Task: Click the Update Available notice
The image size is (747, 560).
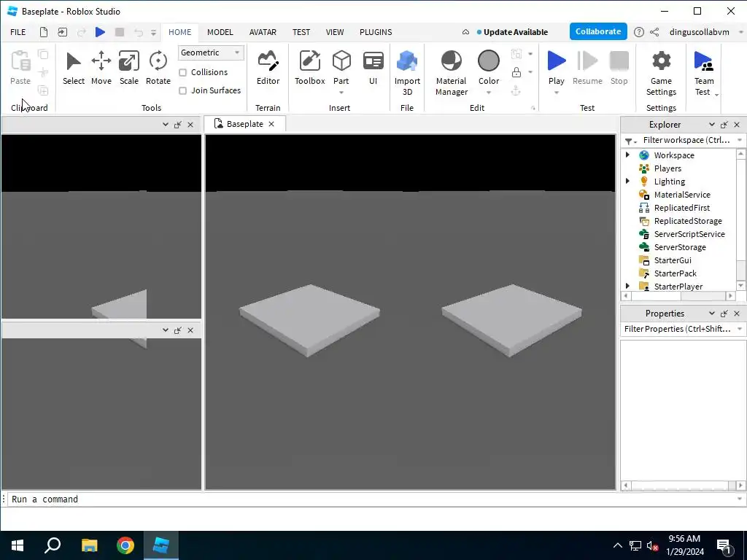Action: [512, 32]
